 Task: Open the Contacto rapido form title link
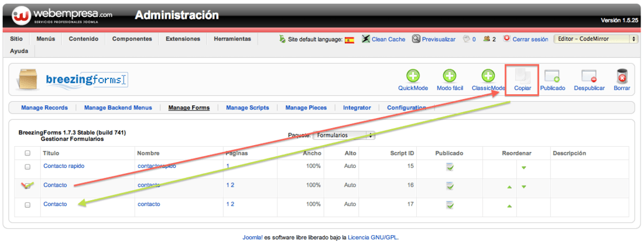(64, 166)
